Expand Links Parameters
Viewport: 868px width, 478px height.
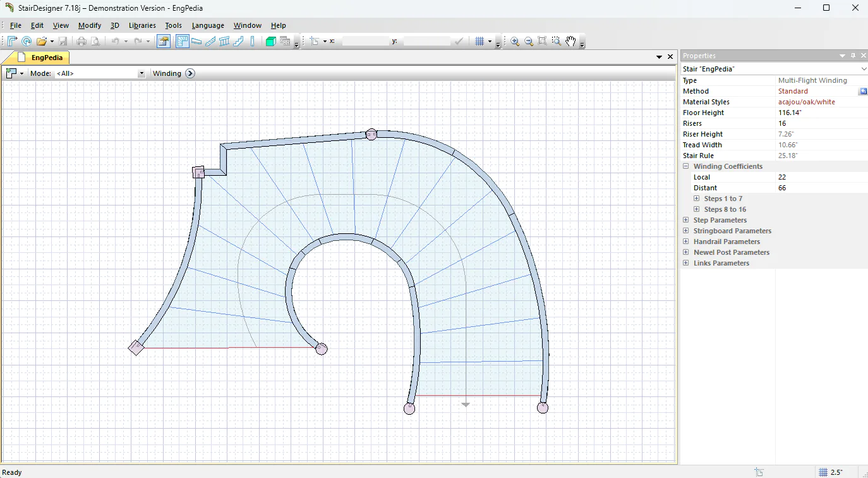pyautogui.click(x=686, y=263)
